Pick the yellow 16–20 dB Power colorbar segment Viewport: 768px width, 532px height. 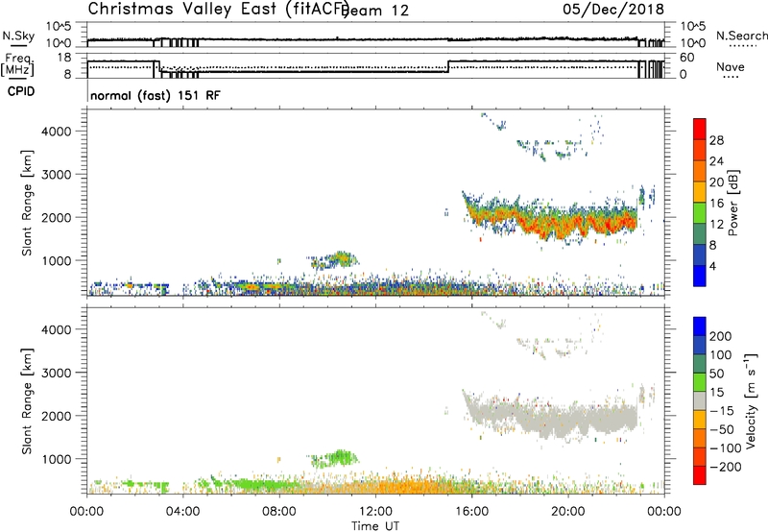(700, 191)
